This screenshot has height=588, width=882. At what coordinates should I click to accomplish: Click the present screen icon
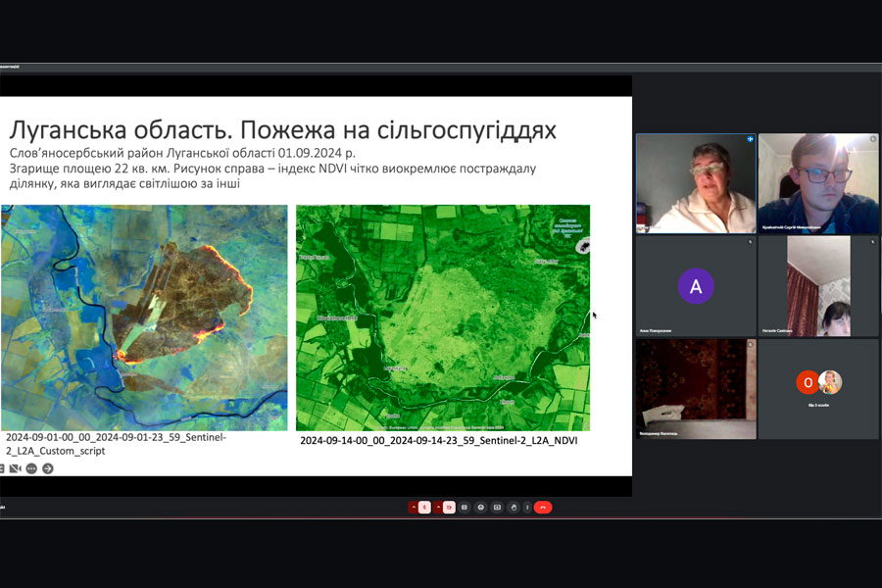497,508
